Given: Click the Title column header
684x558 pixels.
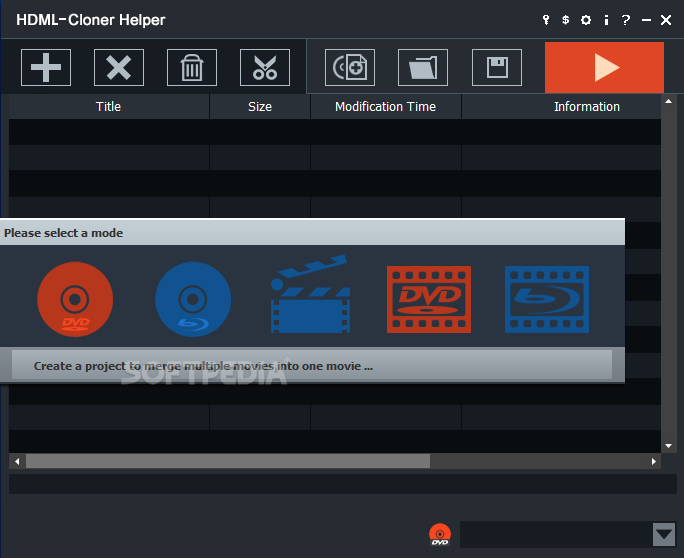Looking at the screenshot, I should [109, 106].
